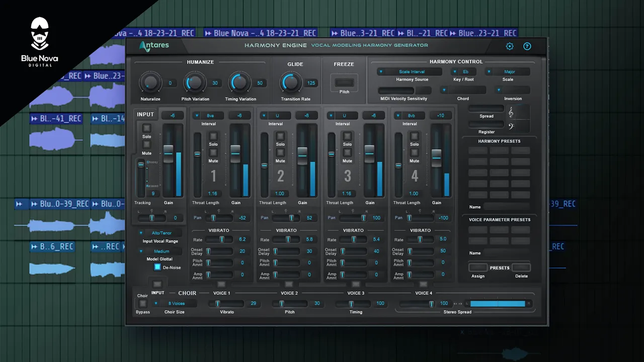Open the Key / Root Eb dropdown
This screenshot has height=362, width=644.
click(462, 72)
